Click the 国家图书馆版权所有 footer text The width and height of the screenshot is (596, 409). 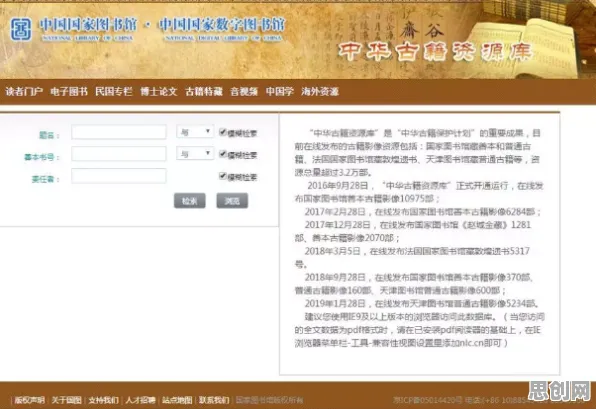pyautogui.click(x=269, y=400)
